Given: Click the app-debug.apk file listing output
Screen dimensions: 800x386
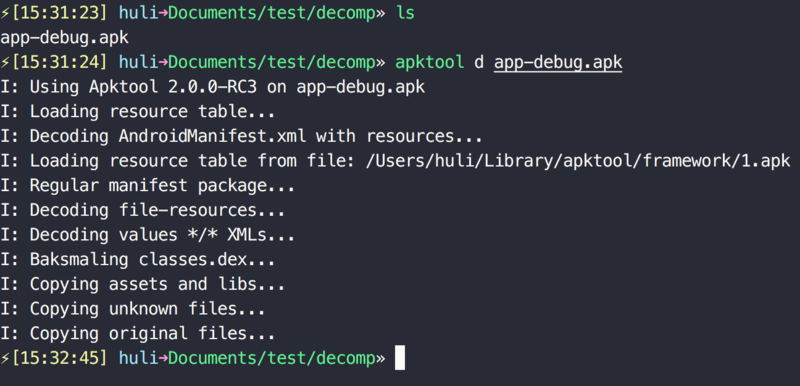Looking at the screenshot, I should click(x=64, y=38).
